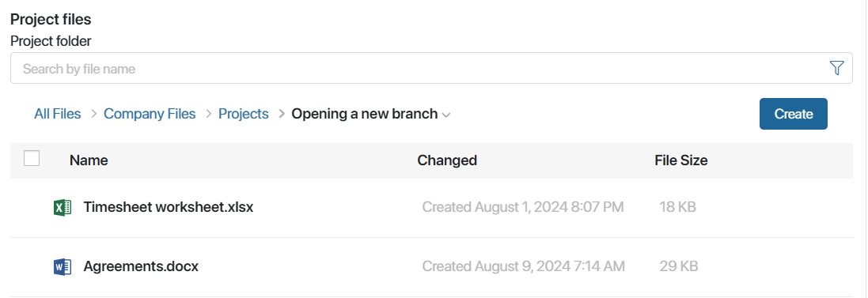Image resolution: width=868 pixels, height=298 pixels.
Task: Sort files by Name column header
Action: tap(89, 160)
